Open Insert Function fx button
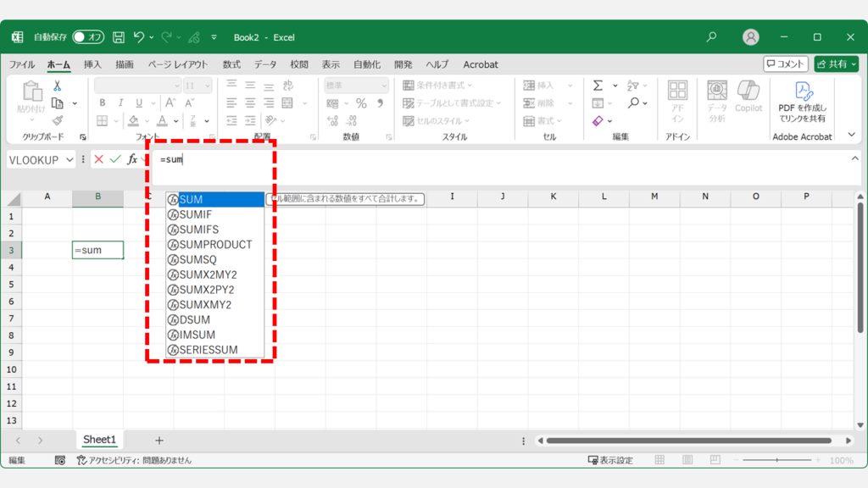 point(132,159)
